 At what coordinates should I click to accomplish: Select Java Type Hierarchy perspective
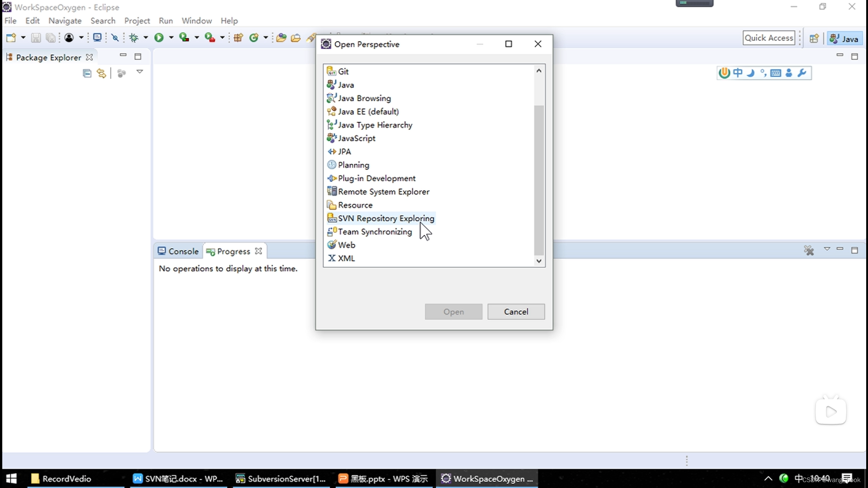click(370, 125)
